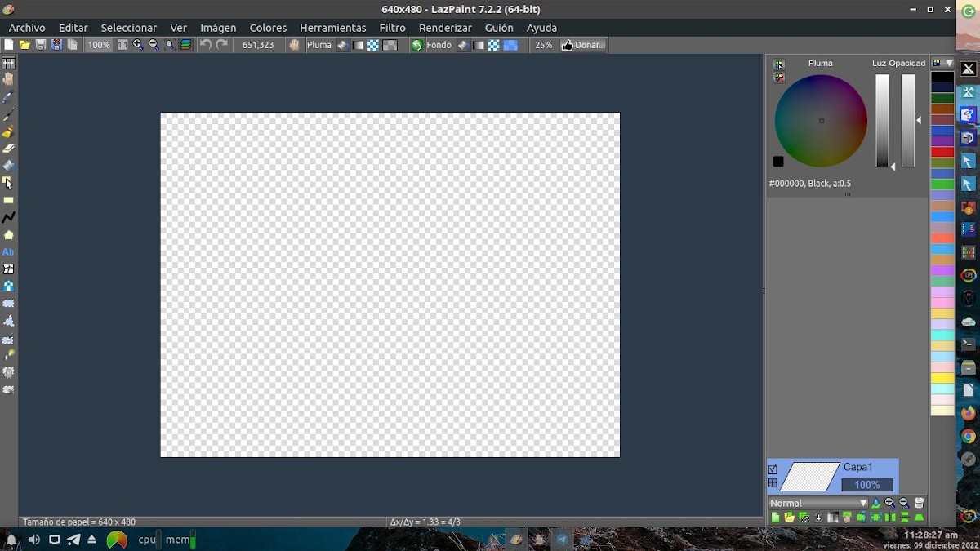Toggle the Fondo gradient fill option
The image size is (980, 551).
[x=479, y=45]
